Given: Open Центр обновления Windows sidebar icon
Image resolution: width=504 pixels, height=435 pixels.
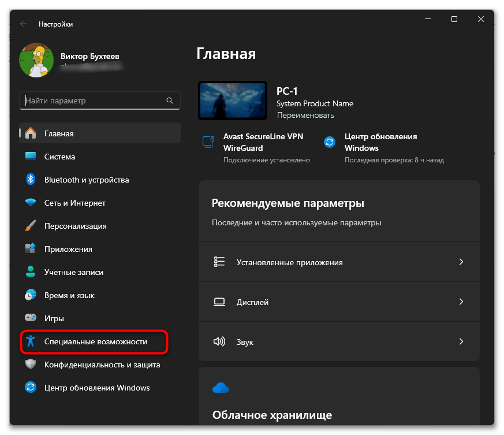Looking at the screenshot, I should click(x=31, y=387).
